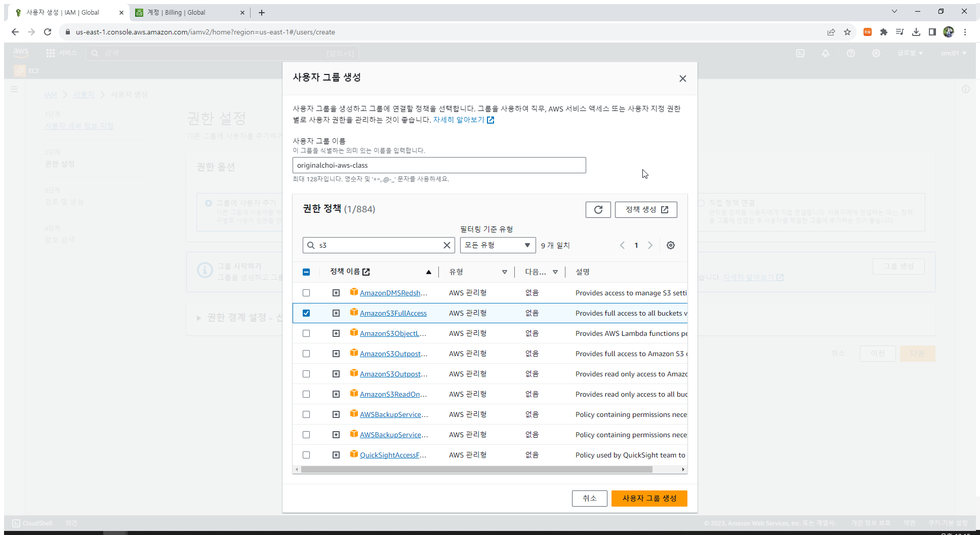980x535 pixels.
Task: Refresh the permission policies list
Action: (x=598, y=210)
